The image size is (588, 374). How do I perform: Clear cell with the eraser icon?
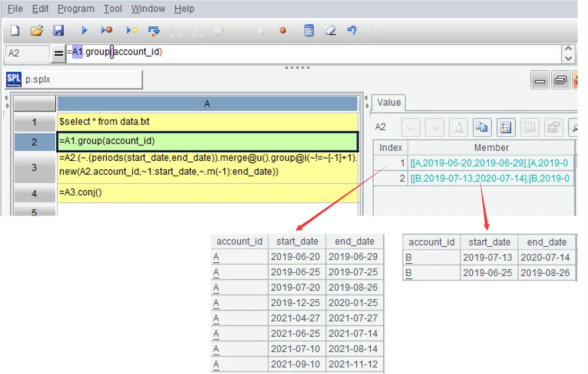click(330, 31)
